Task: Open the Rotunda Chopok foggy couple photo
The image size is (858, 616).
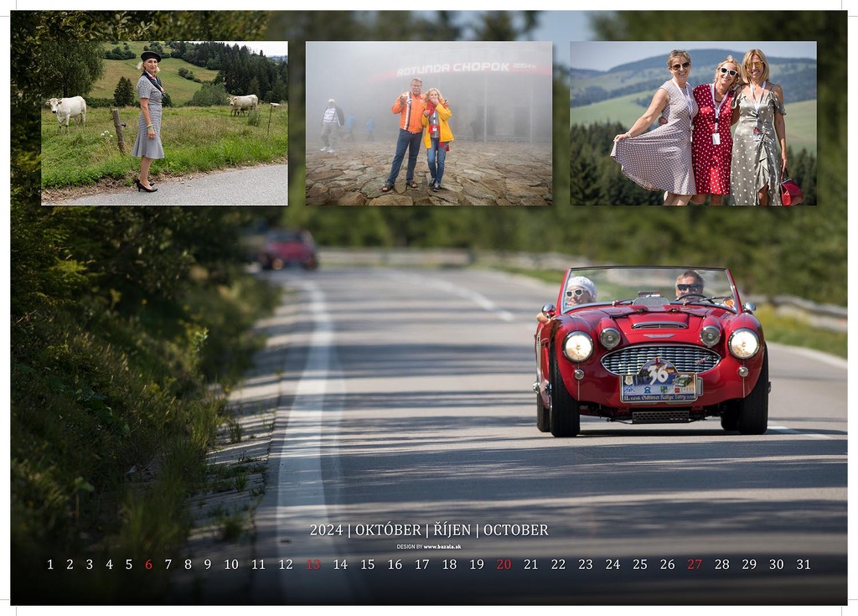Action: coord(428,123)
